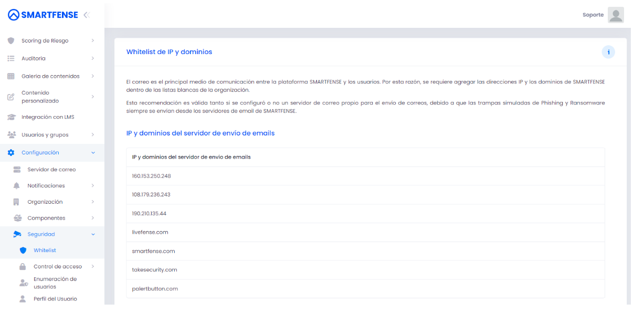The width and height of the screenshot is (644, 313).
Task: Open Usuarios y grupos
Action: point(45,135)
